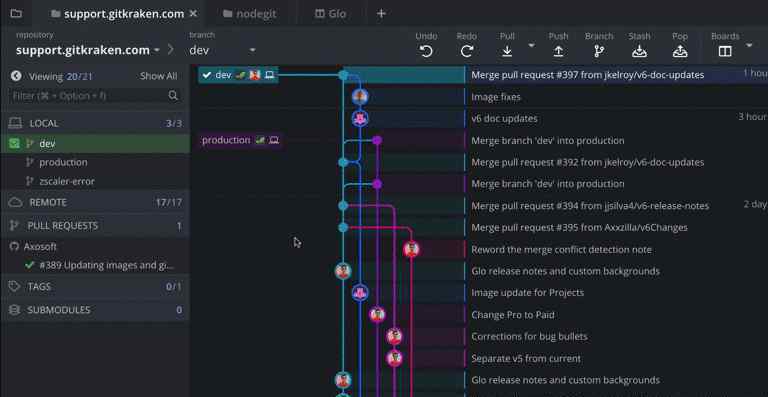Stash changes with the Stash icon

tap(639, 51)
